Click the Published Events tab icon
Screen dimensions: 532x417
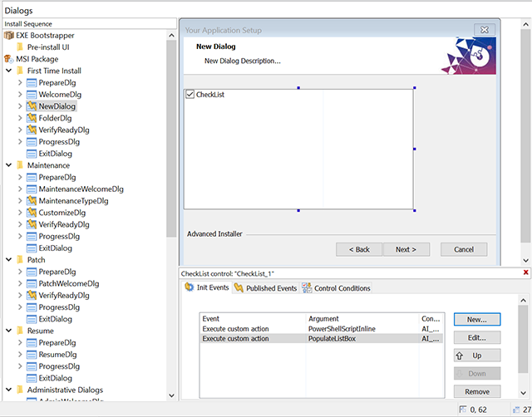coord(239,288)
